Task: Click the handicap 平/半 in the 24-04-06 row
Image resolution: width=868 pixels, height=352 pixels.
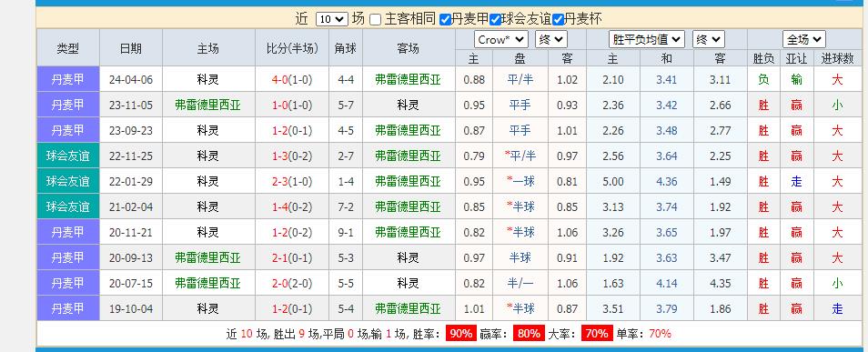Action: [520, 80]
